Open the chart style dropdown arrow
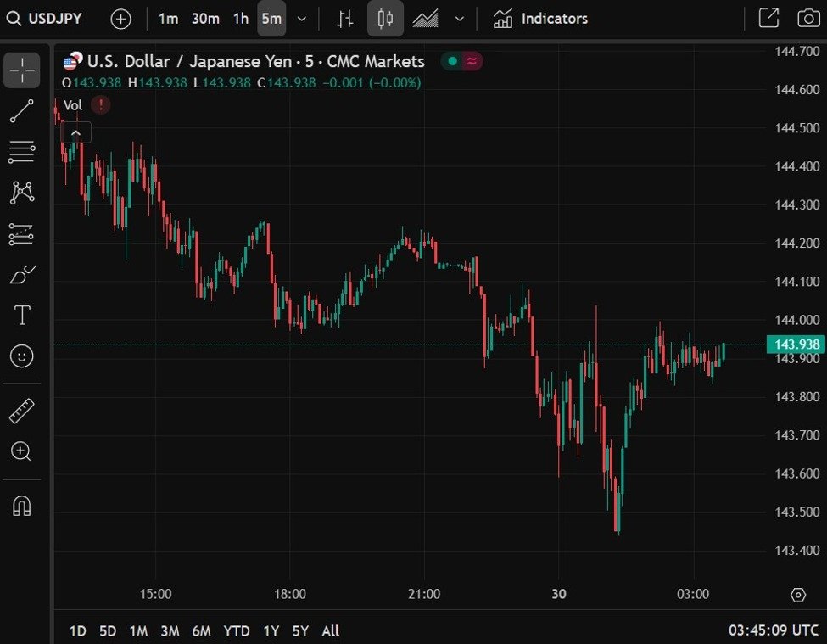The image size is (827, 644). (x=459, y=18)
